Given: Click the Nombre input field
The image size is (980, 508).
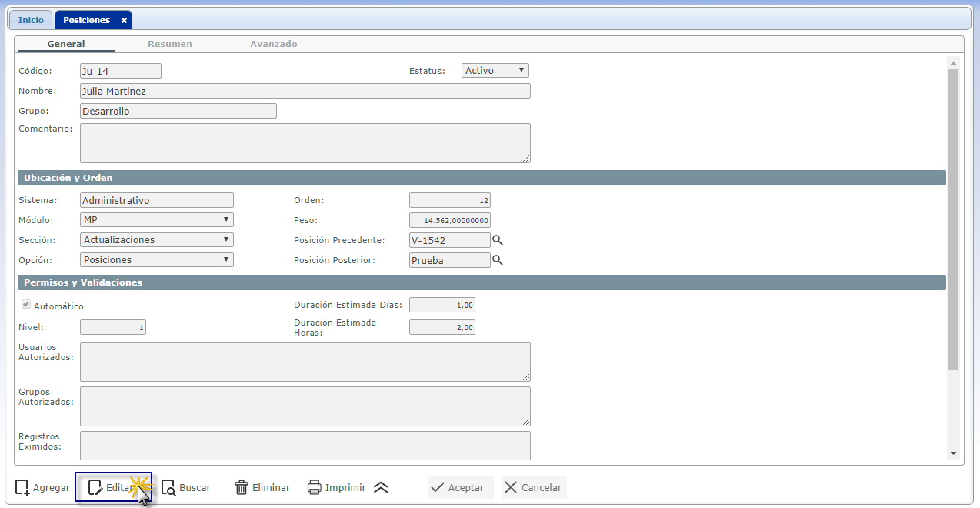Looking at the screenshot, I should [305, 91].
